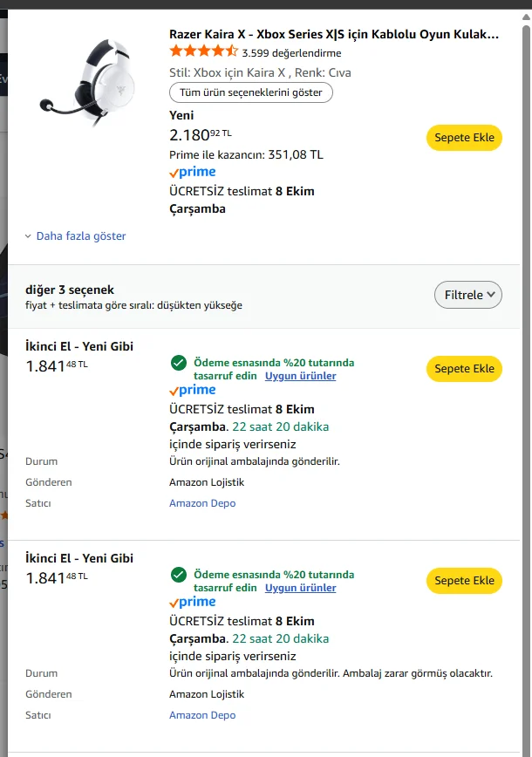Screen dimensions: 532x757
Task: Open the Filtrele dropdown
Action: 468,295
